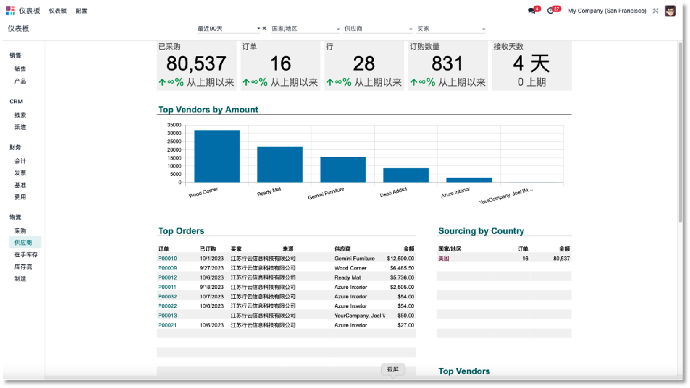Select 在手库存 in the sidebar
This screenshot has width=690, height=388.
(x=26, y=255)
